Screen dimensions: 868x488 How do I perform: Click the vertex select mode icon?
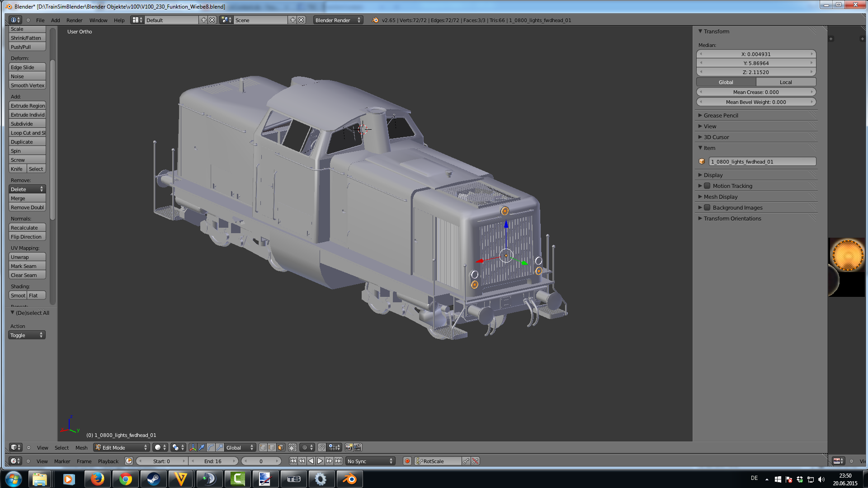(x=263, y=447)
